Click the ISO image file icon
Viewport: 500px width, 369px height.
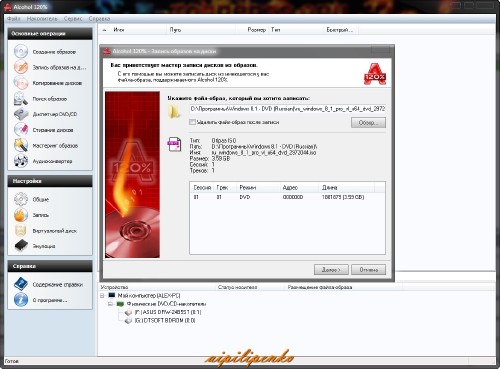tap(174, 144)
